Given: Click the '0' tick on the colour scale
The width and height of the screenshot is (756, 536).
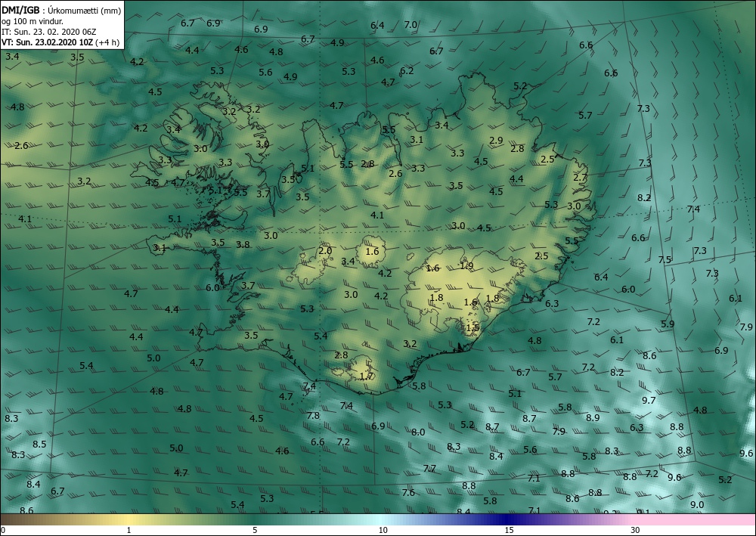Looking at the screenshot, I should pyautogui.click(x=3, y=531).
